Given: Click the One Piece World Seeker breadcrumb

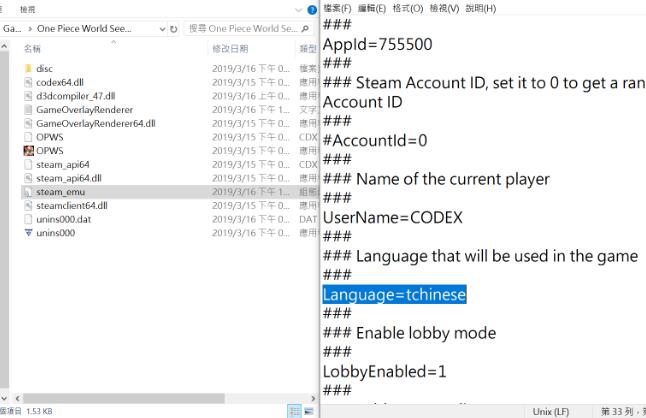Looking at the screenshot, I should click(x=84, y=28).
